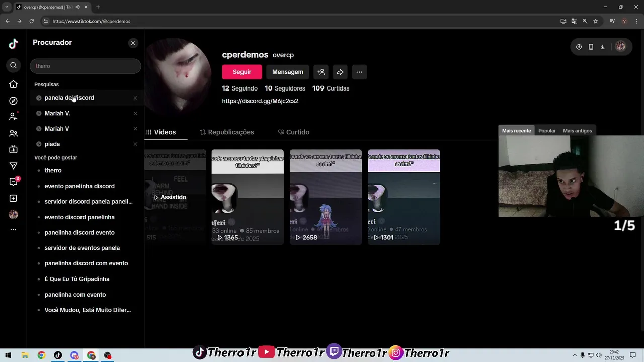
Task: Open the Explore compass icon
Action: pyautogui.click(x=14, y=101)
